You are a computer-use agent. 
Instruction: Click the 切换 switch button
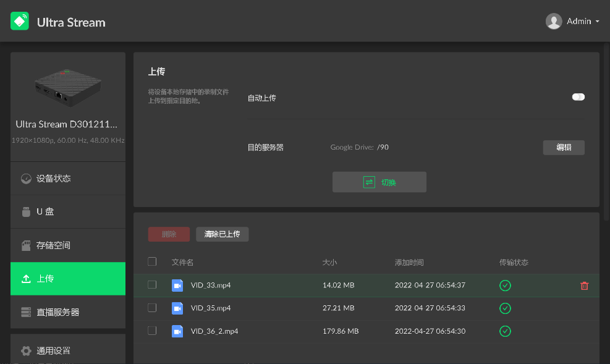coord(379,182)
